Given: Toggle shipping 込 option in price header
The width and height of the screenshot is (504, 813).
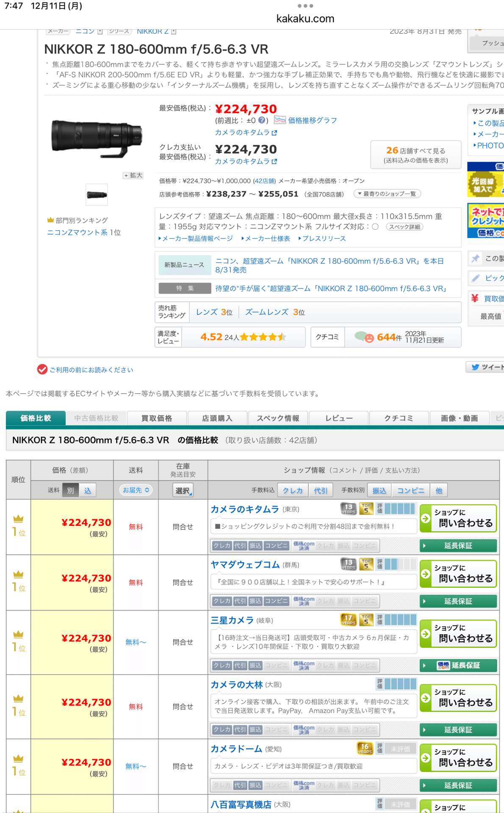Looking at the screenshot, I should [x=88, y=490].
